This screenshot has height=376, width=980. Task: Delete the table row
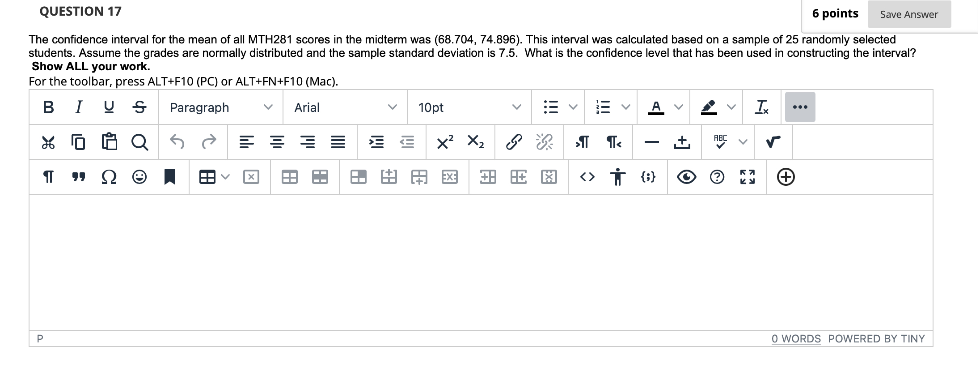click(450, 177)
